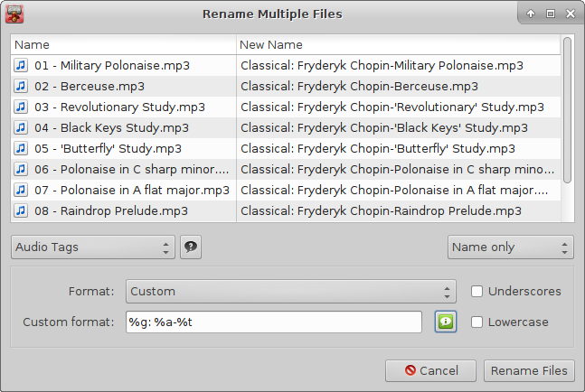Click the Rename Files button
The height and width of the screenshot is (392, 585).
click(529, 370)
